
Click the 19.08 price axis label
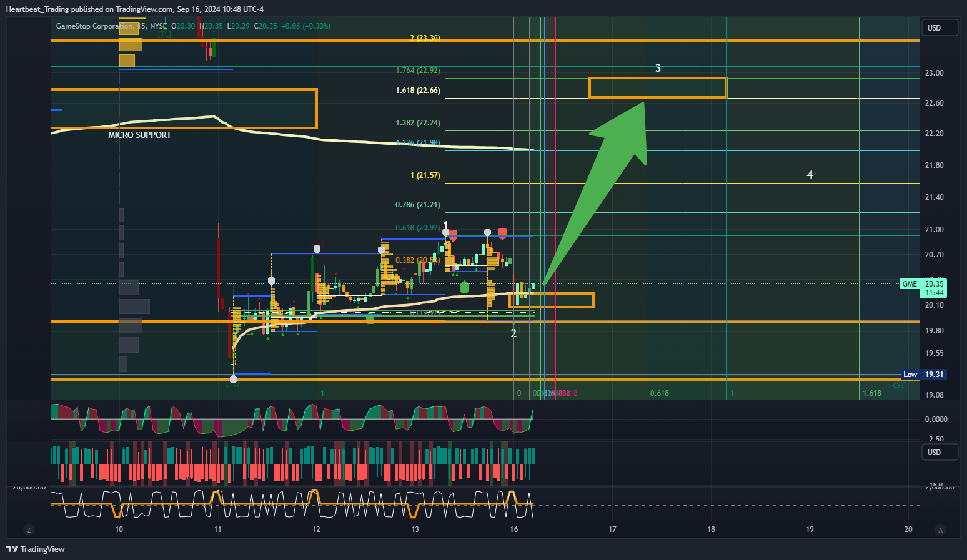click(x=934, y=395)
